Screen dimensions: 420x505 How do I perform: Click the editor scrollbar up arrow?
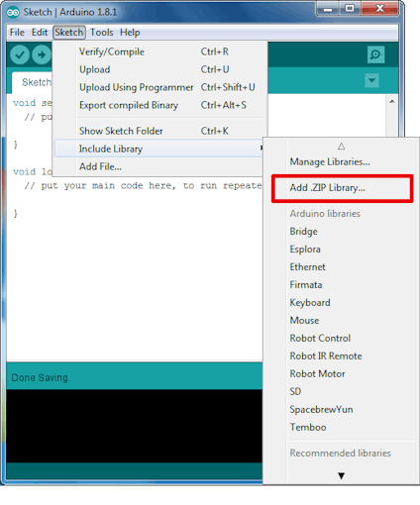(x=392, y=102)
